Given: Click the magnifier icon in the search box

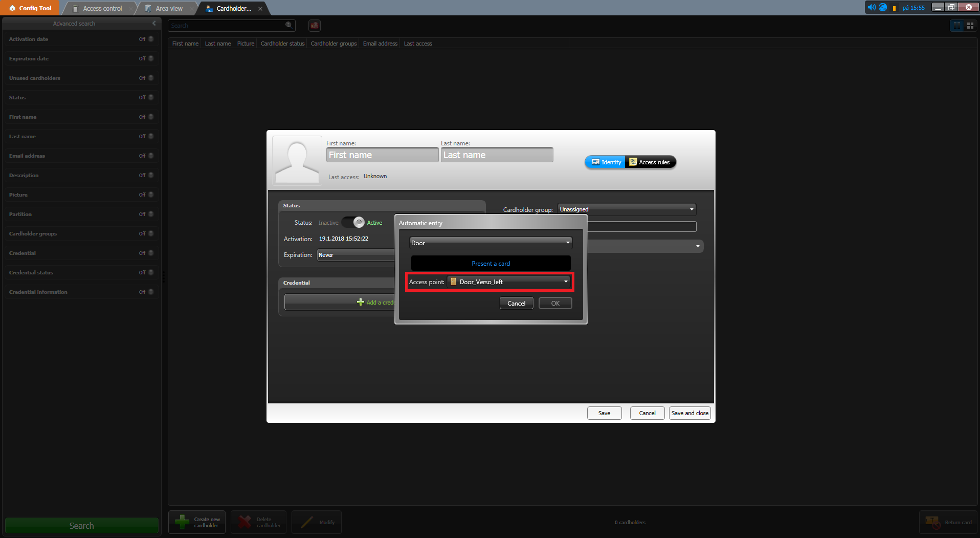Looking at the screenshot, I should click(288, 25).
